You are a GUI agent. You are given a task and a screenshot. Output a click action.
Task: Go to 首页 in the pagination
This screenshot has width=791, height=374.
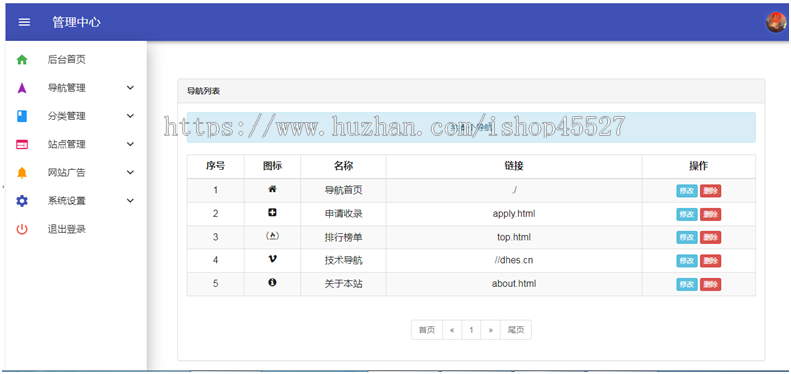click(x=427, y=330)
